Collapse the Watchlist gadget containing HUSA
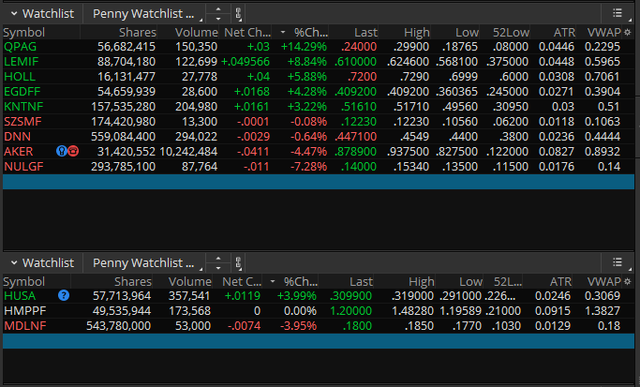The width and height of the screenshot is (640, 387). [x=14, y=262]
